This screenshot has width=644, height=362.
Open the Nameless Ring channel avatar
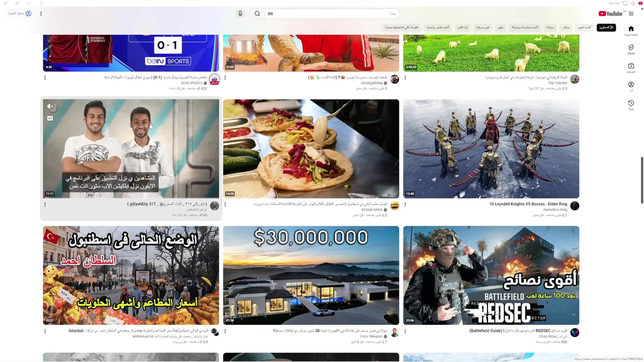coord(575,206)
